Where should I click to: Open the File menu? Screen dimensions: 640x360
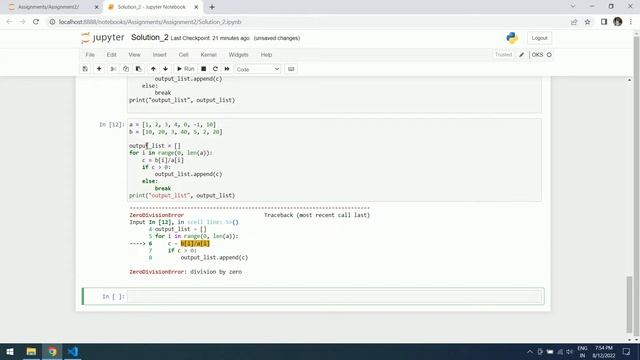(90, 55)
